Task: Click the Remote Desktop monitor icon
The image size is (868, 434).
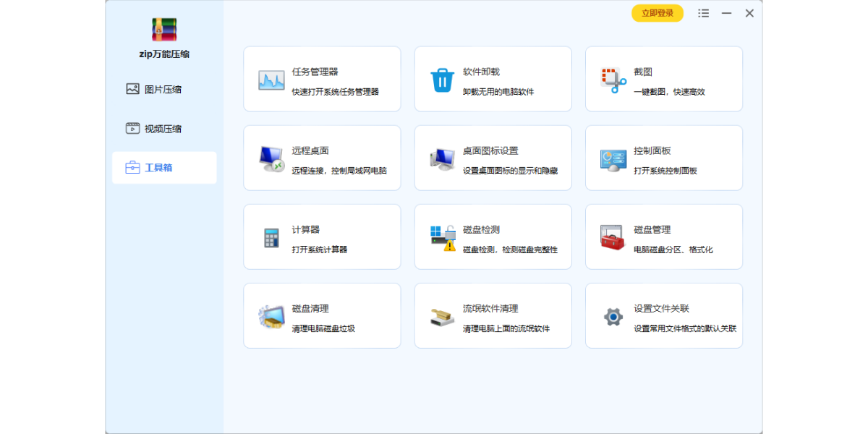Action: pyautogui.click(x=271, y=158)
